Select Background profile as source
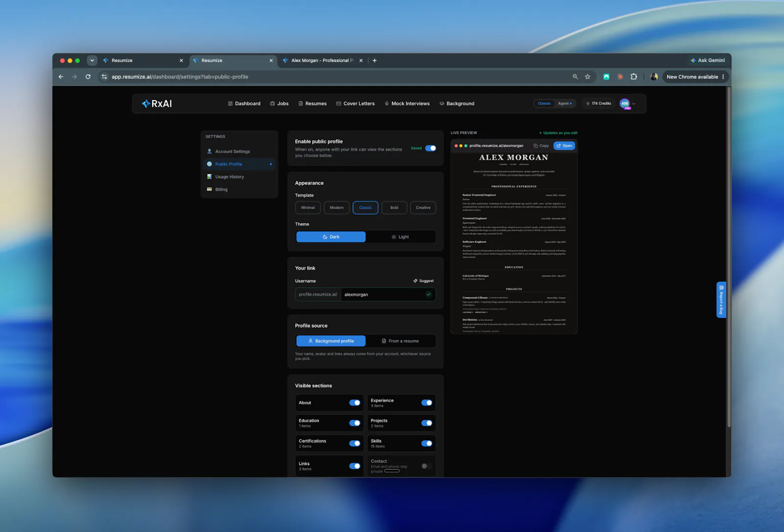Screen dimensions: 784x532 click(x=331, y=341)
